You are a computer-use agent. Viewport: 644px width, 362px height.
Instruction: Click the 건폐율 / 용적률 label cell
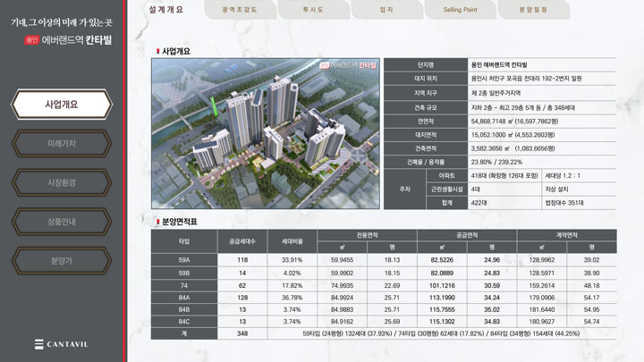[x=426, y=162]
